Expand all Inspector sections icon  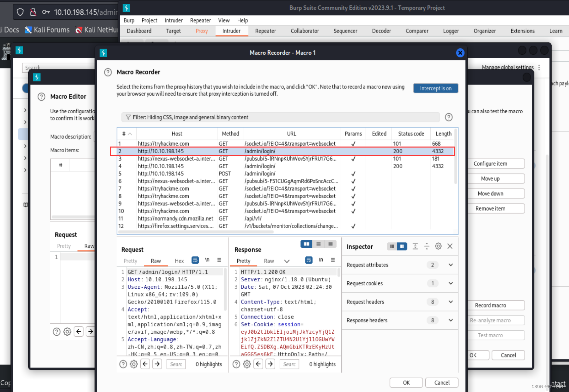click(415, 246)
